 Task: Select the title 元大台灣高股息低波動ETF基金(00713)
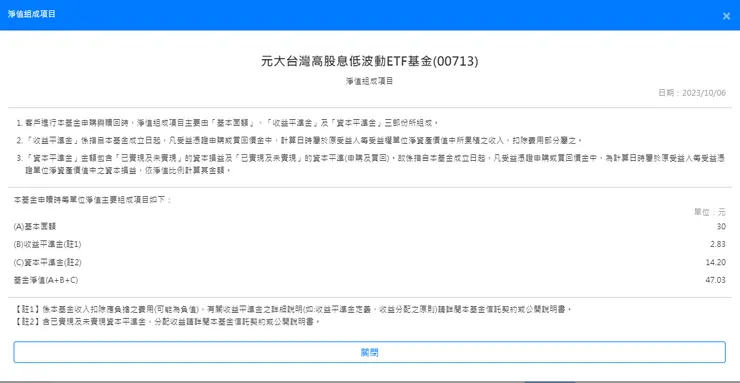[x=370, y=61]
